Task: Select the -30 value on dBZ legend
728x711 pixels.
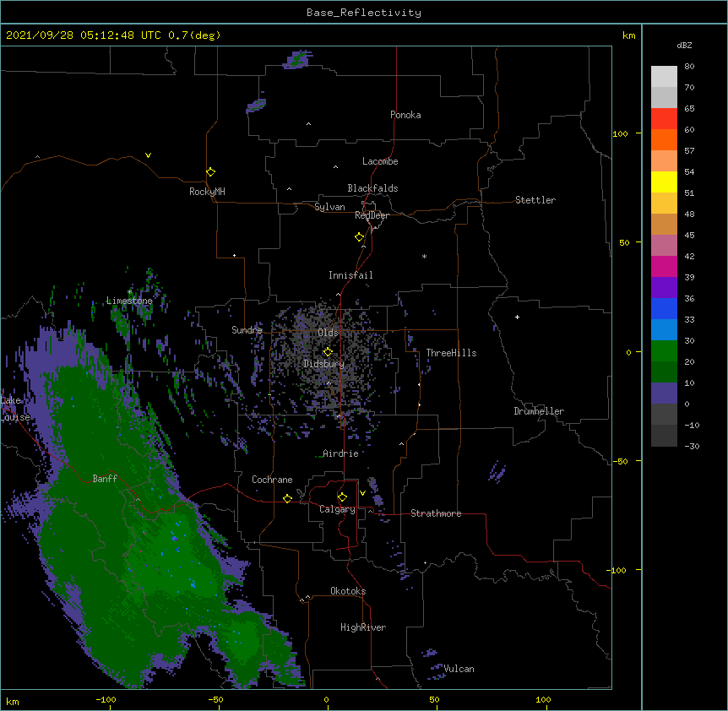Action: [692, 447]
